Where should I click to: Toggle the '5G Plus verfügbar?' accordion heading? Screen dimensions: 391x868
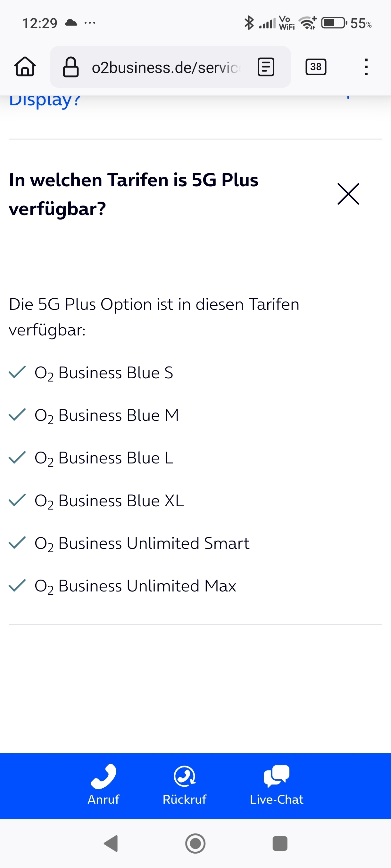(133, 194)
